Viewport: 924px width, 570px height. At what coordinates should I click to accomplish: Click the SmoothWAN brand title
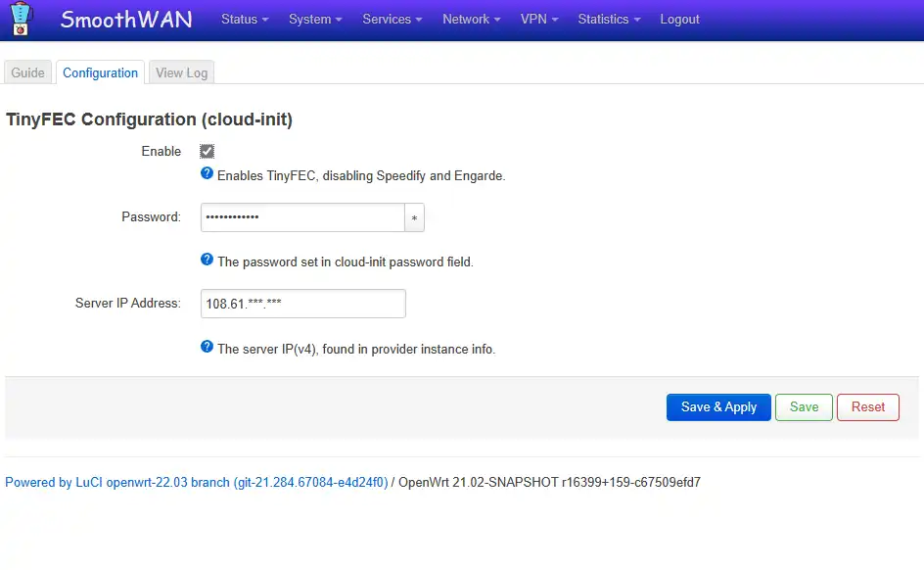click(126, 20)
